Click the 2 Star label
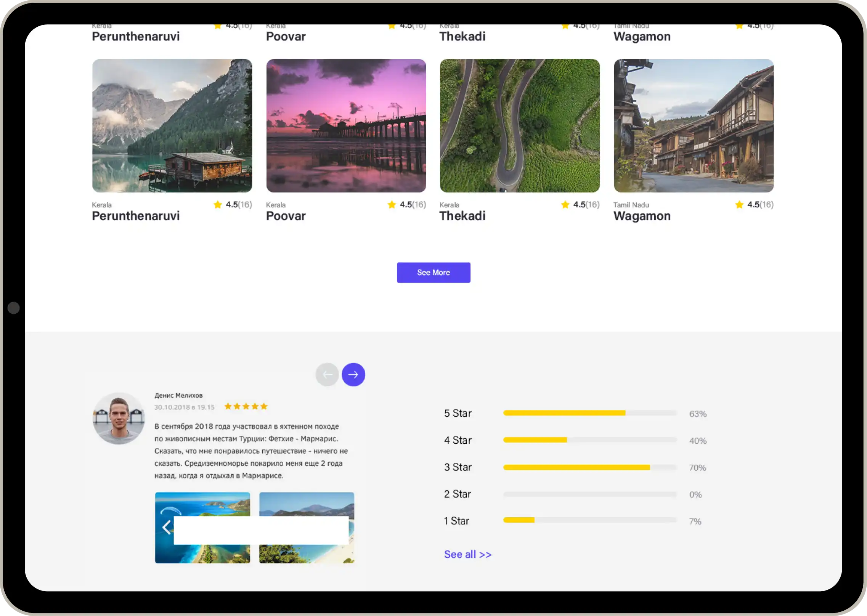This screenshot has width=867, height=616. [x=458, y=494]
